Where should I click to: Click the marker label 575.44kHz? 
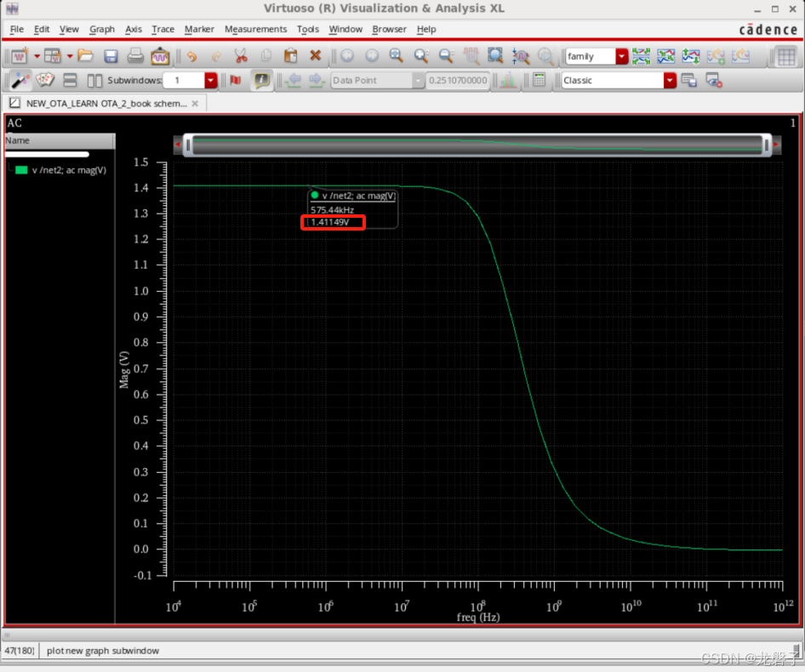point(332,210)
